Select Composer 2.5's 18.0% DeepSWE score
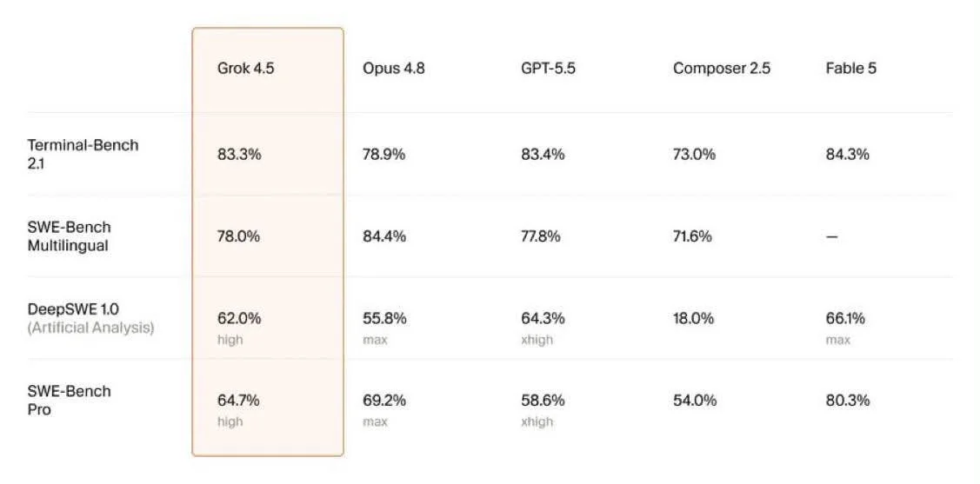Image resolution: width=980 pixels, height=484 pixels. [x=693, y=319]
